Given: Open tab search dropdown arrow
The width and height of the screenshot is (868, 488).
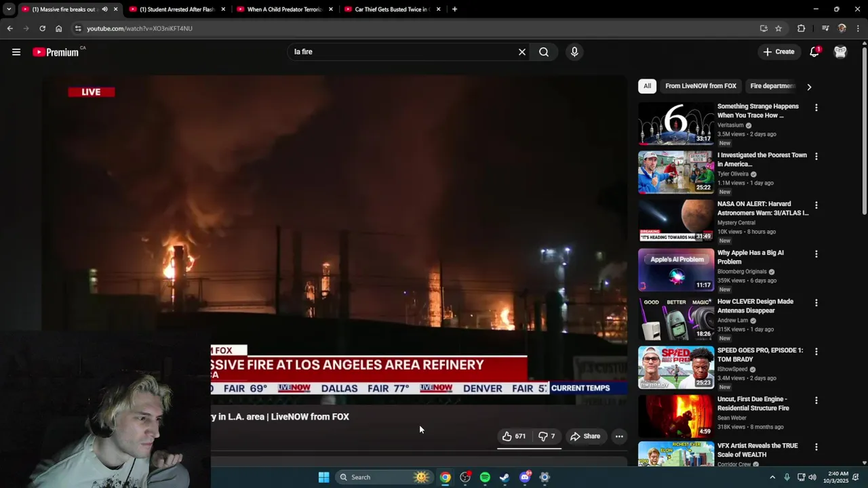Looking at the screenshot, I should [x=9, y=9].
